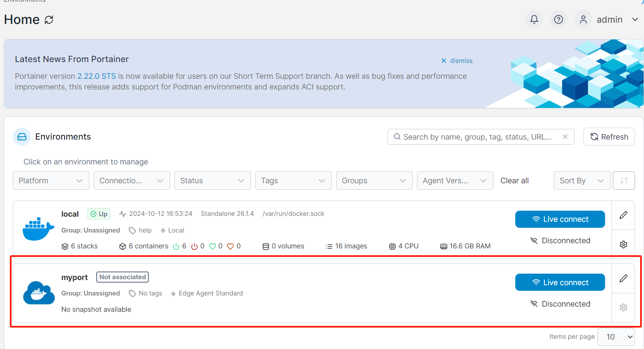Open the myport environment name
Viewport: 644px width, 349px height.
click(x=74, y=277)
